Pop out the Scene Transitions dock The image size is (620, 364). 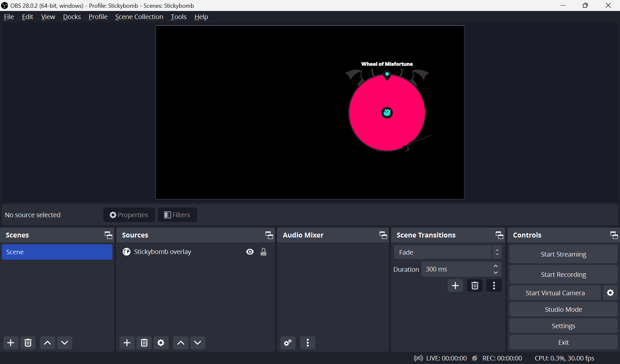[499, 235]
